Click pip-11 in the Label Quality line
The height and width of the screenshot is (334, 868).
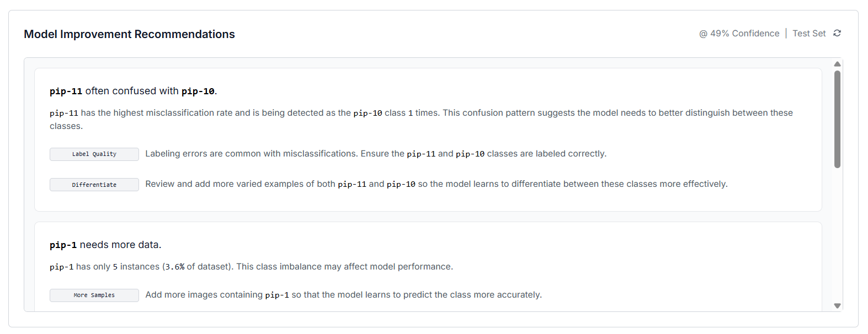click(x=421, y=154)
